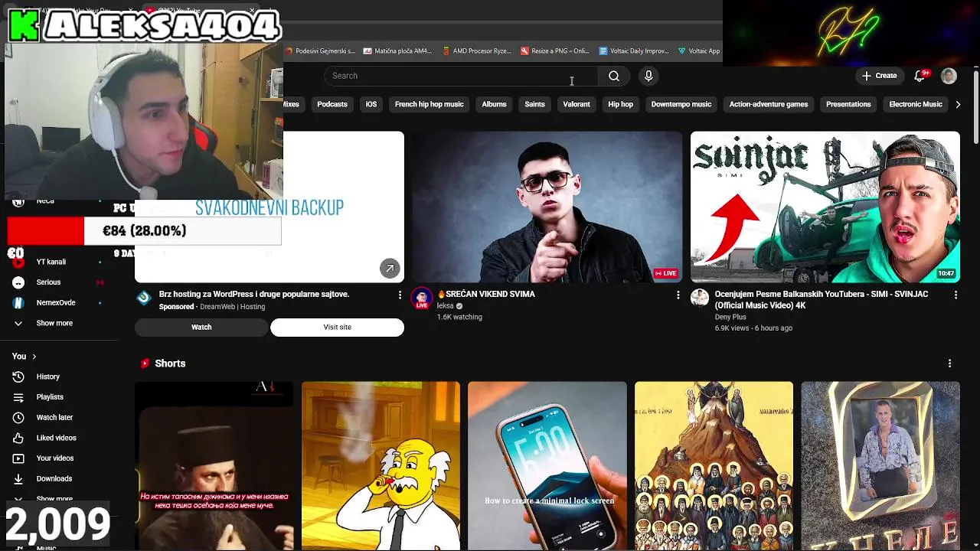Select French hip hop music chip
Screen dimensions: 980x551
(430, 104)
